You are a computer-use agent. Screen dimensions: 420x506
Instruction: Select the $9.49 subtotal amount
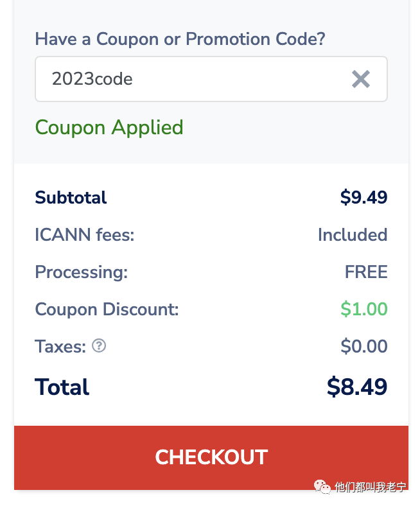pos(363,197)
